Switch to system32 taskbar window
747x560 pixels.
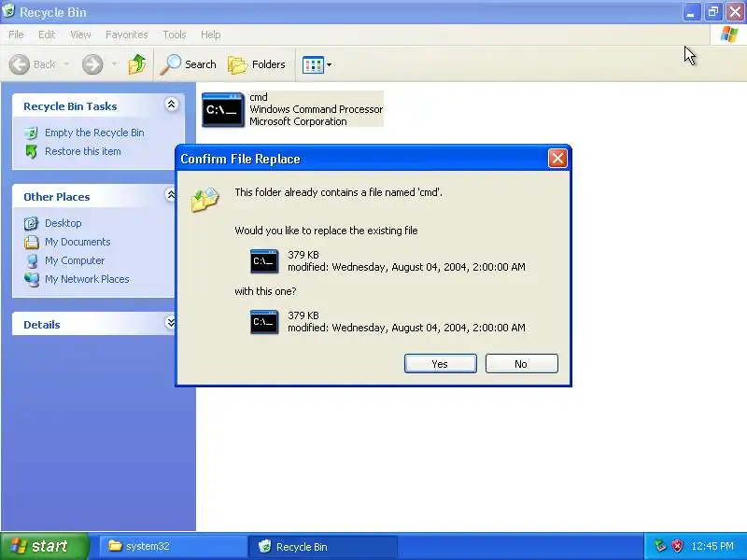pos(173,546)
